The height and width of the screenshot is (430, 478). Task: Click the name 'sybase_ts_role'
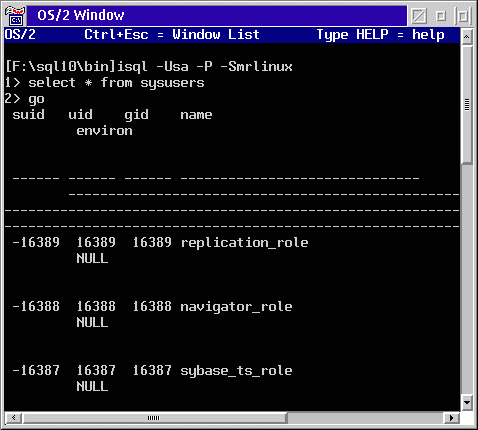tap(236, 371)
